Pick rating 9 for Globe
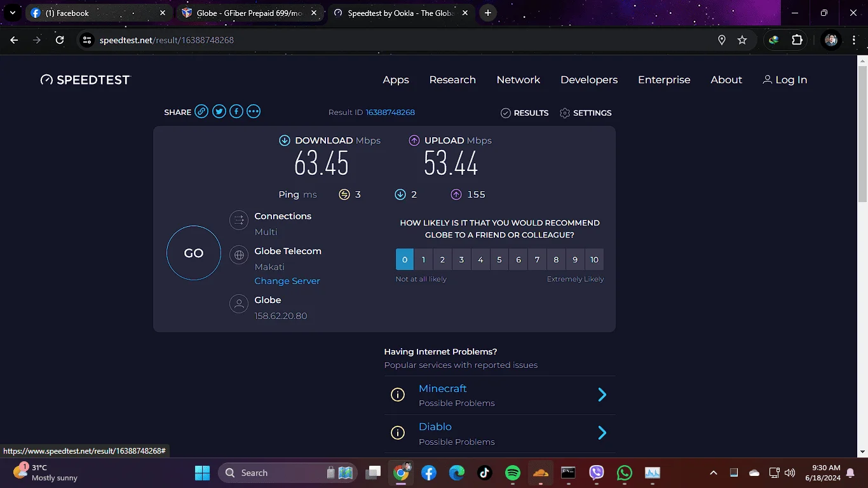Screen dimensions: 868x488 point(575,259)
